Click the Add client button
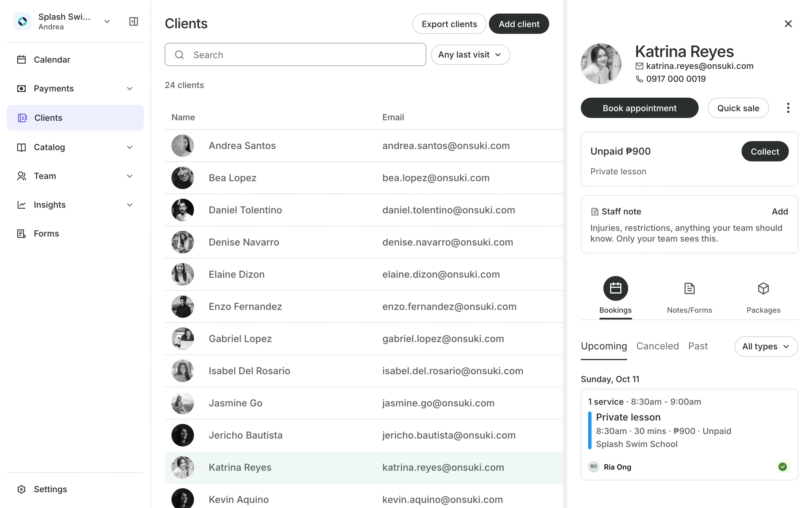Viewport: 812px width, 508px height. point(519,24)
